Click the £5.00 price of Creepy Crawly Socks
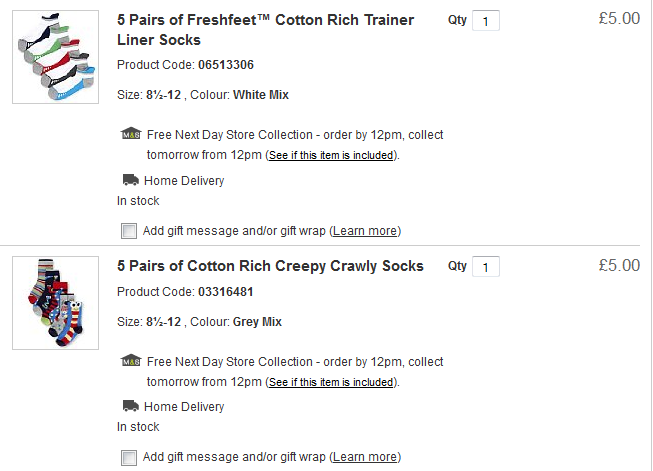 (619, 266)
